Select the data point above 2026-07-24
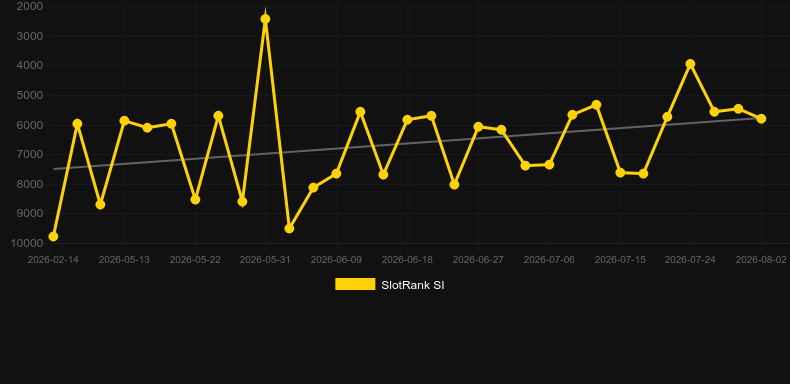This screenshot has width=790, height=384. pyautogui.click(x=690, y=64)
